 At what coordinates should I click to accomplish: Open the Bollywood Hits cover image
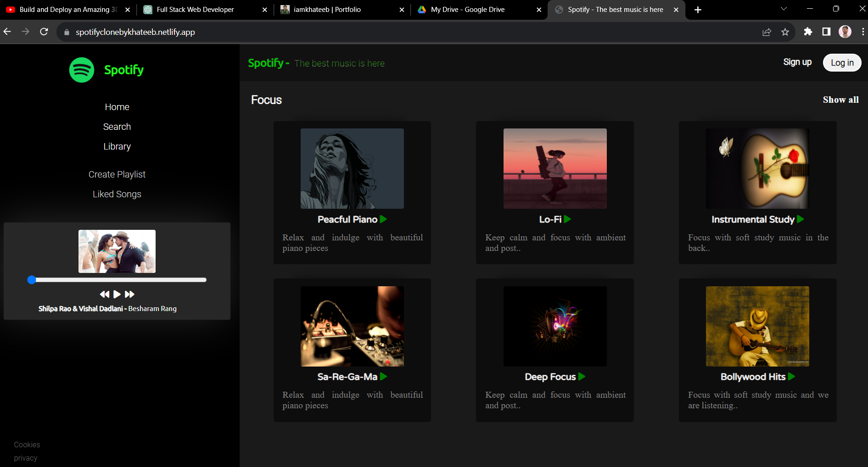click(x=757, y=326)
